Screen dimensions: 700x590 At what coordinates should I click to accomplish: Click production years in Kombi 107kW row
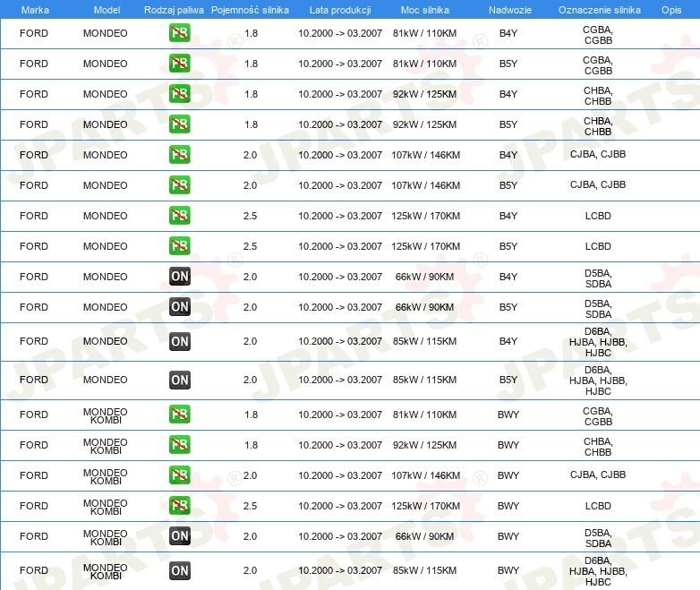click(340, 475)
